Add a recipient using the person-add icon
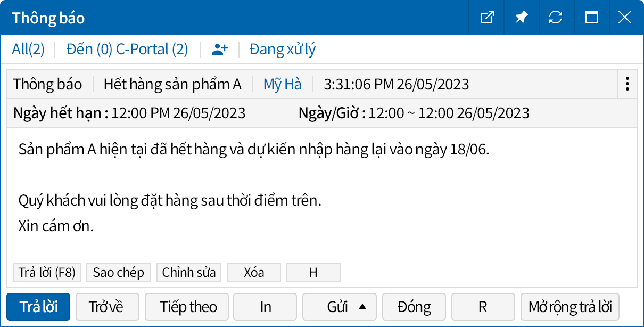644x327 pixels. (x=220, y=48)
